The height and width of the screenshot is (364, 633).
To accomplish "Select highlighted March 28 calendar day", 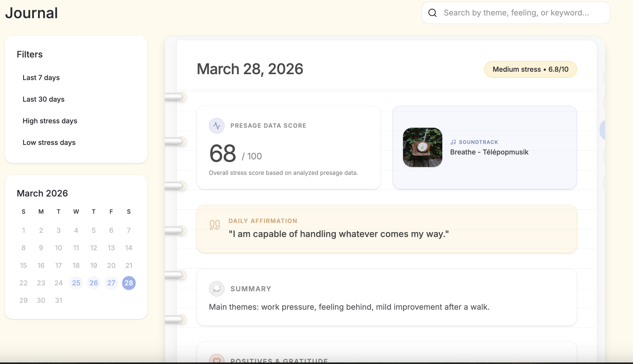I will (129, 283).
